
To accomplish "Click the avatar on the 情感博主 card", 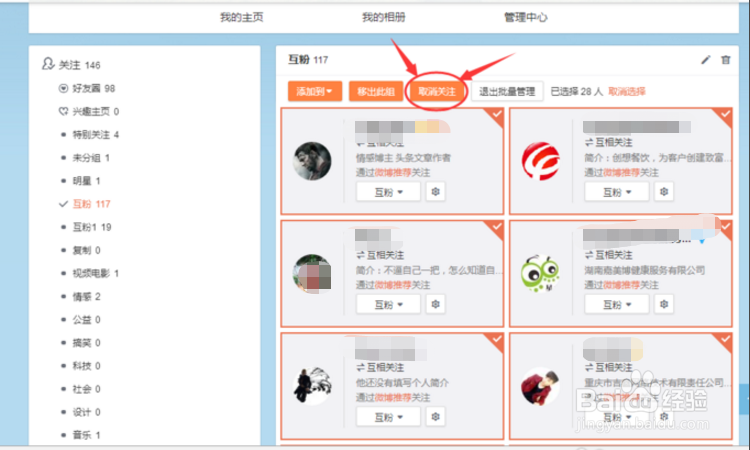I will [x=312, y=161].
